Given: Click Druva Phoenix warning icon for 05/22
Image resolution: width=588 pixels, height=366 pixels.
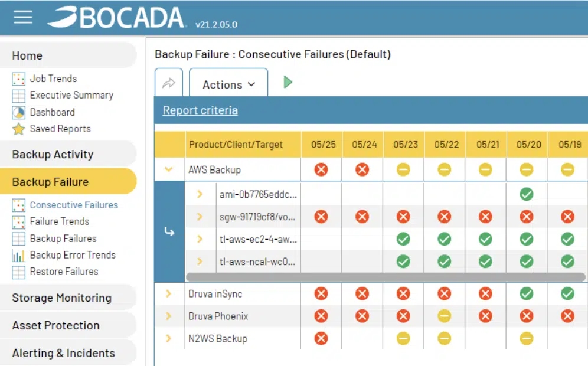Looking at the screenshot, I should point(445,316).
